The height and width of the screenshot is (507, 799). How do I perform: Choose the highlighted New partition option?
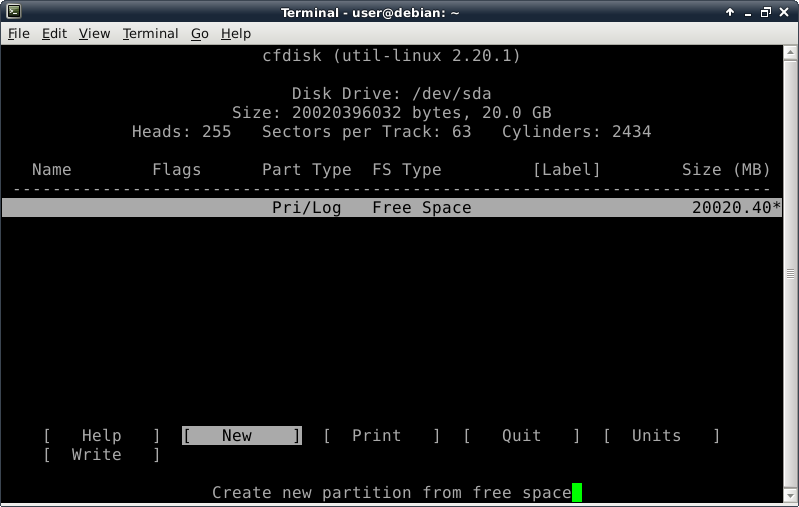[x=241, y=436]
